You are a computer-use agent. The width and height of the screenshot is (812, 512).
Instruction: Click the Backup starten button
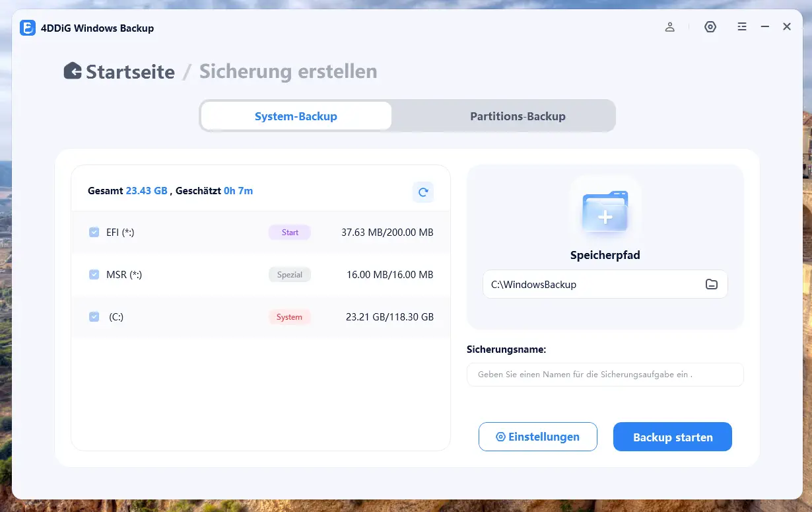(x=672, y=437)
